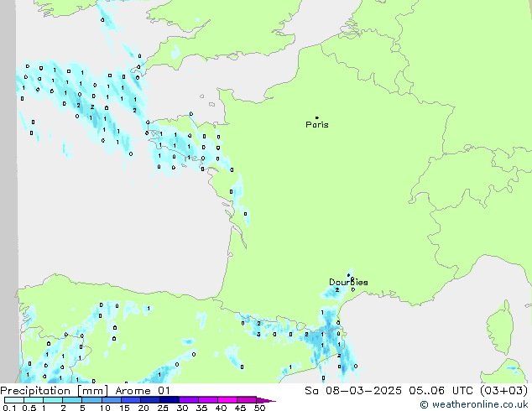Pick the 45–50 mm legend swatch
Screen dimensions: 532x411
point(247,400)
